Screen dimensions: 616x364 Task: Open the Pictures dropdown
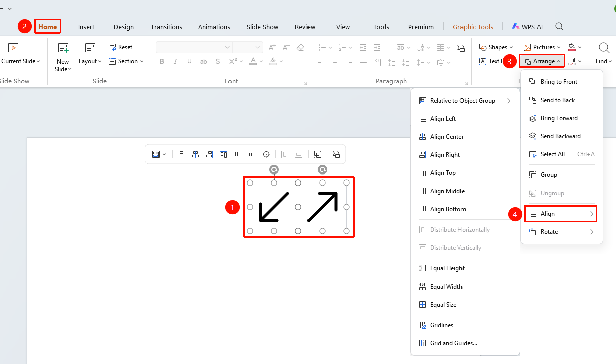(543, 47)
